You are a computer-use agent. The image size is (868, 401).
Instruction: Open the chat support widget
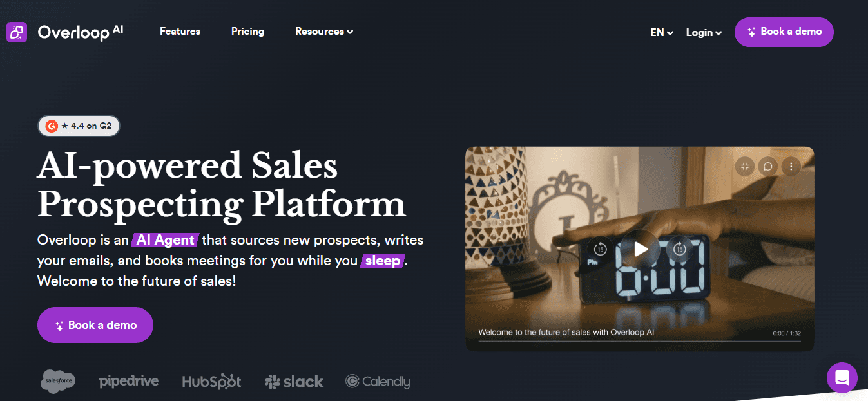842,377
